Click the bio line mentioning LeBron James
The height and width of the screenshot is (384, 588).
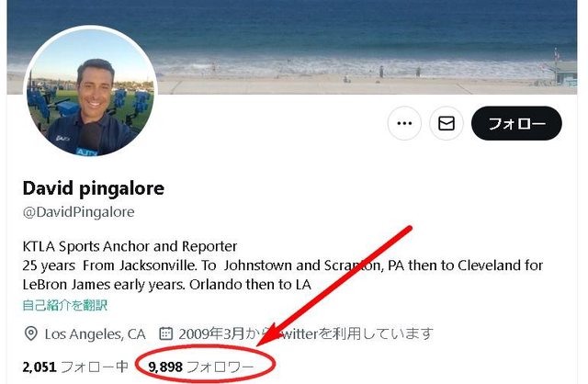[167, 285]
